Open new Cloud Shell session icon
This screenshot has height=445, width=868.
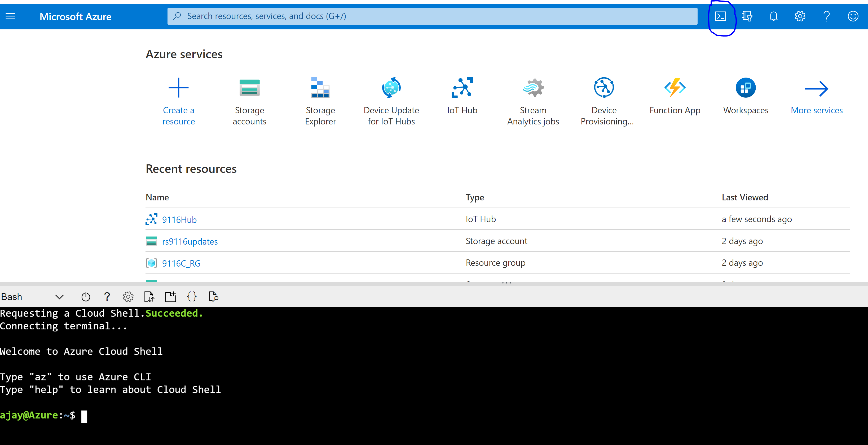coord(170,297)
